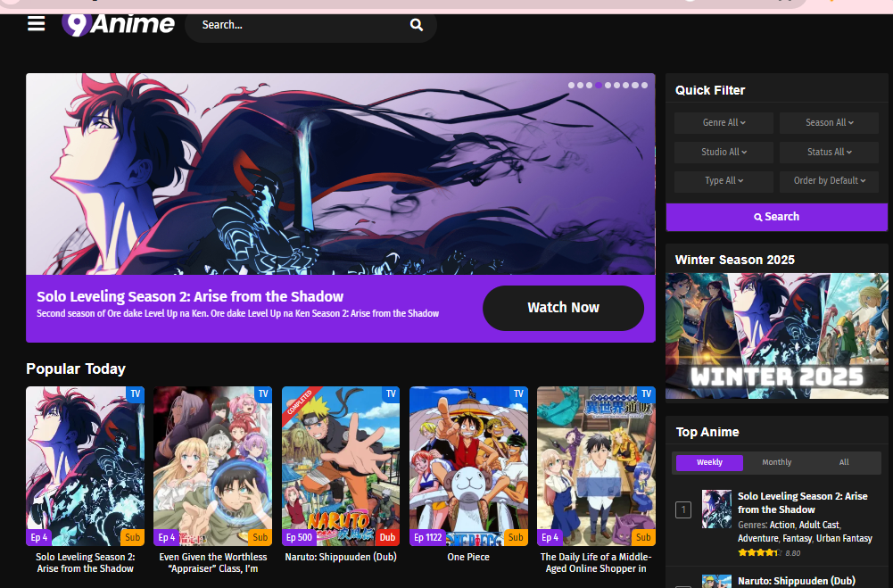Image resolution: width=893 pixels, height=588 pixels.
Task: Click the Dub badge on Naruto poster
Action: point(387,537)
